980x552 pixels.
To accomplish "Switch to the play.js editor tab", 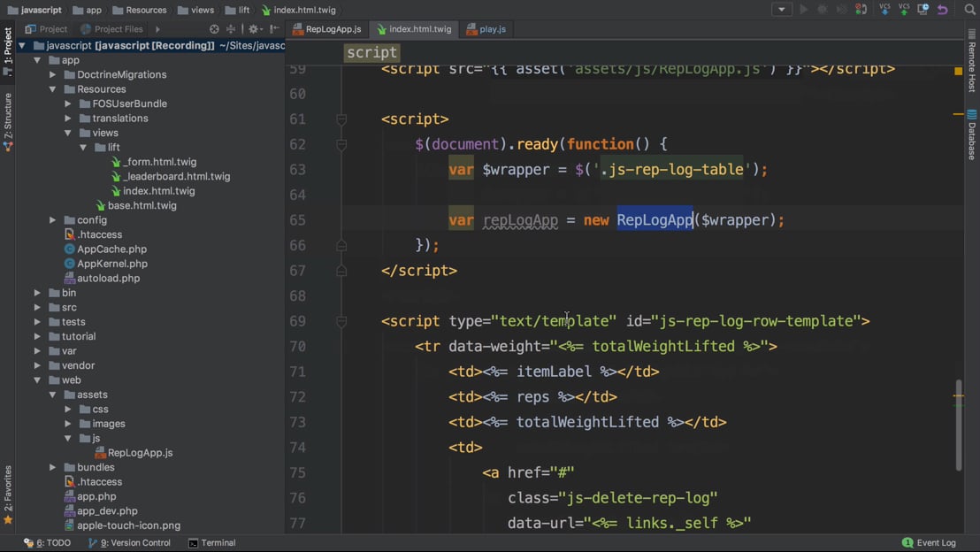I will click(486, 29).
